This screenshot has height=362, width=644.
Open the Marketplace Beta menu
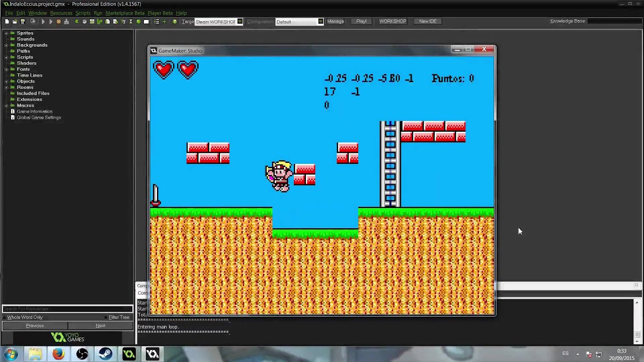point(125,13)
